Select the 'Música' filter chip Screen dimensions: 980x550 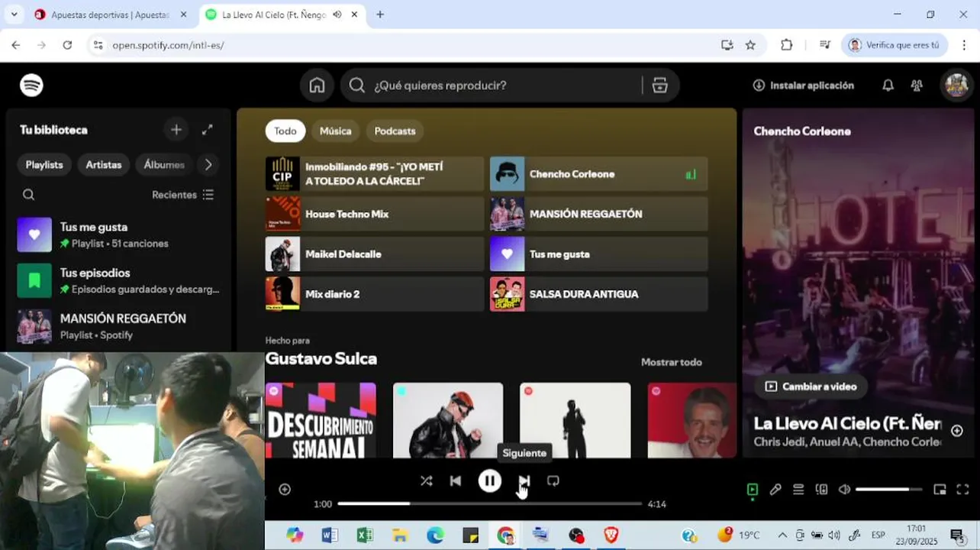click(336, 131)
